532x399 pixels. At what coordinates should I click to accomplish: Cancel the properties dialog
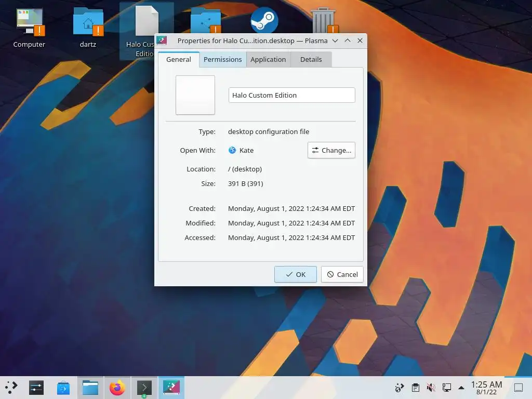click(342, 274)
